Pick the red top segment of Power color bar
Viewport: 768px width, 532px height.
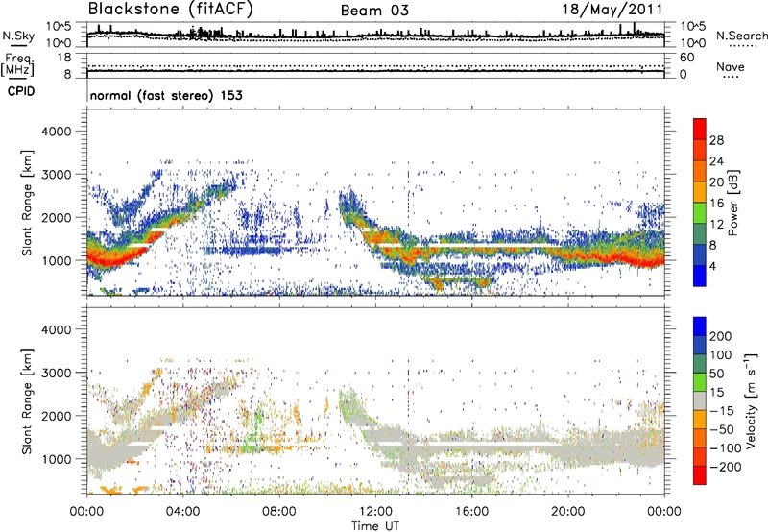(x=700, y=129)
